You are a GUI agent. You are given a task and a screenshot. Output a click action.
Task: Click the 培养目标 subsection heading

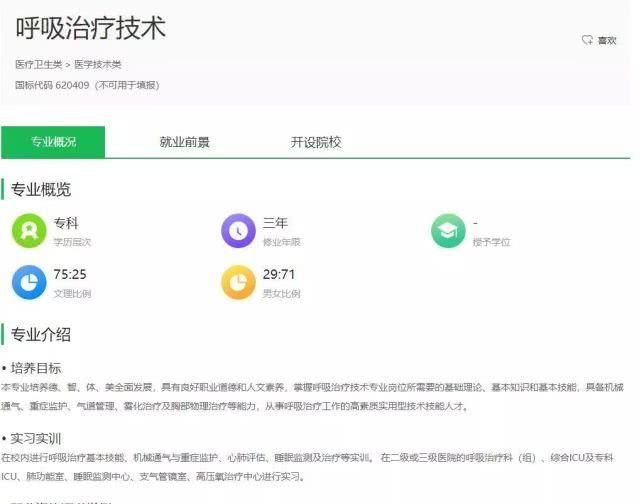(36, 368)
